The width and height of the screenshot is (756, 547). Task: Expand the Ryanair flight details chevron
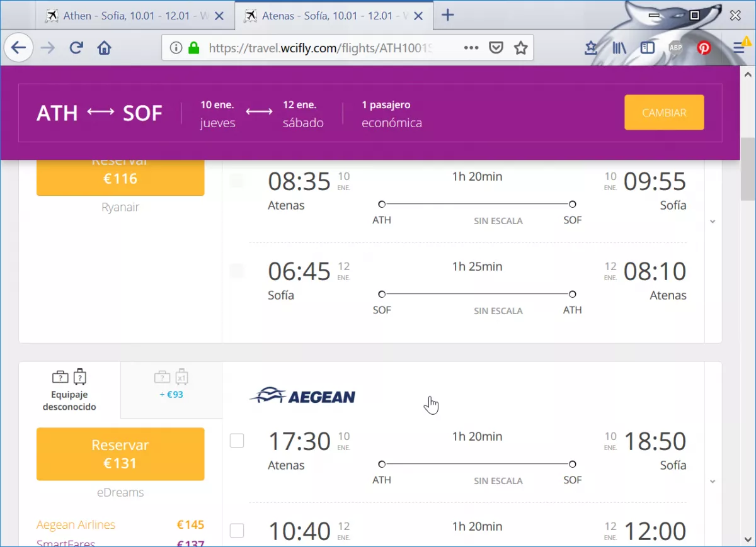pyautogui.click(x=713, y=222)
